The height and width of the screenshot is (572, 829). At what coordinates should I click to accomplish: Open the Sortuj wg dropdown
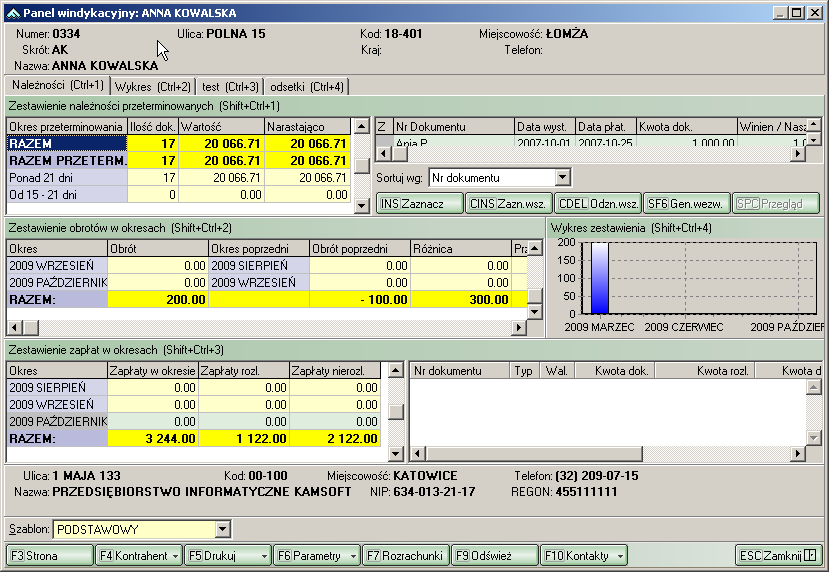(563, 178)
